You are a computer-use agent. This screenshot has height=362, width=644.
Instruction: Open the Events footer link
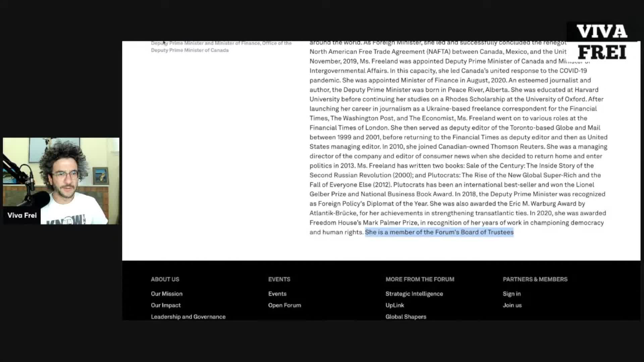[x=277, y=294]
